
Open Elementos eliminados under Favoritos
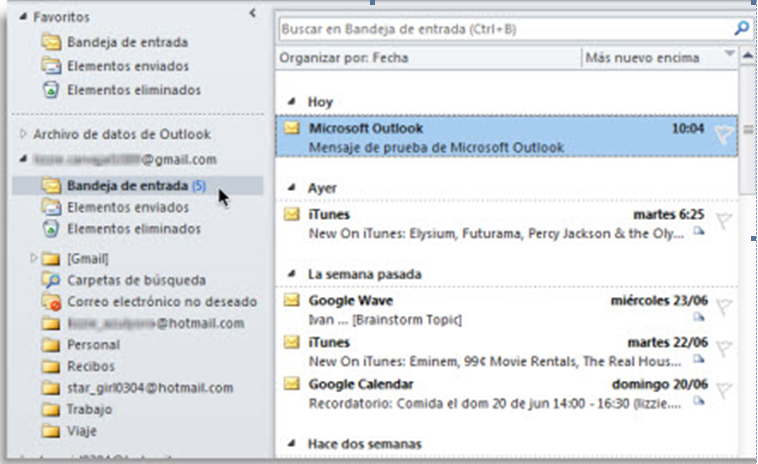134,90
